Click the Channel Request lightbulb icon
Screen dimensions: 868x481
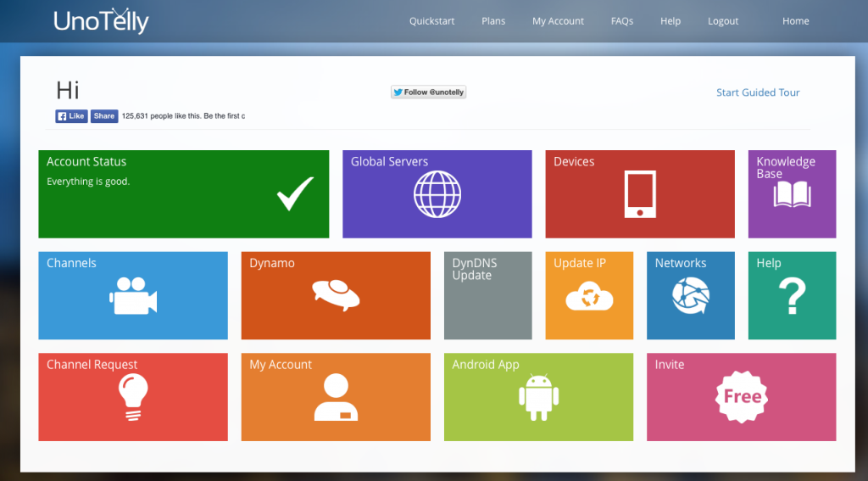(x=133, y=397)
